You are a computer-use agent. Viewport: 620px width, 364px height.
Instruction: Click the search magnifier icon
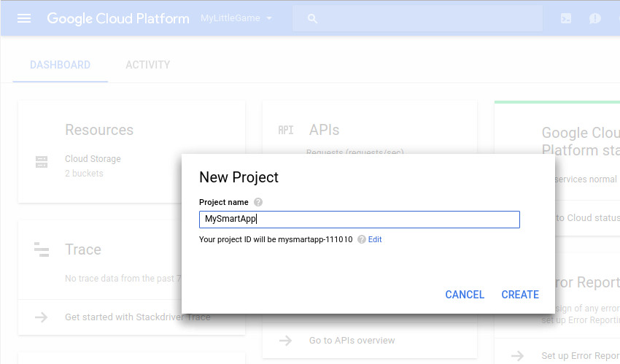312,18
